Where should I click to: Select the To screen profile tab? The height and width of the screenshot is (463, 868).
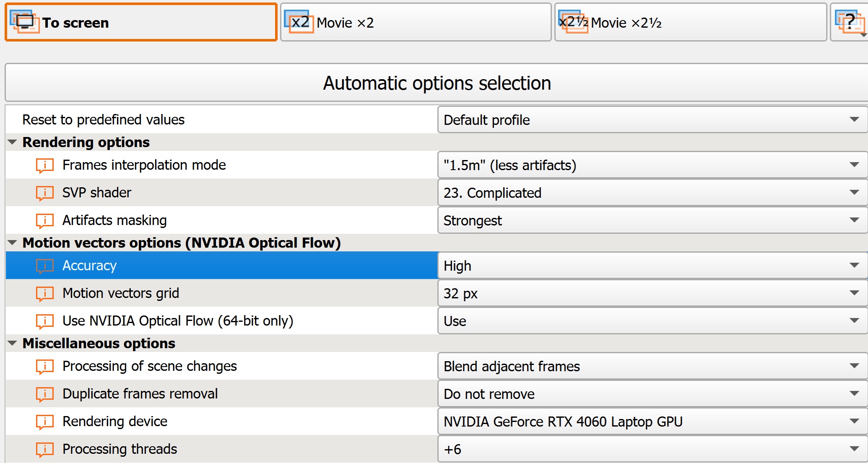point(141,23)
